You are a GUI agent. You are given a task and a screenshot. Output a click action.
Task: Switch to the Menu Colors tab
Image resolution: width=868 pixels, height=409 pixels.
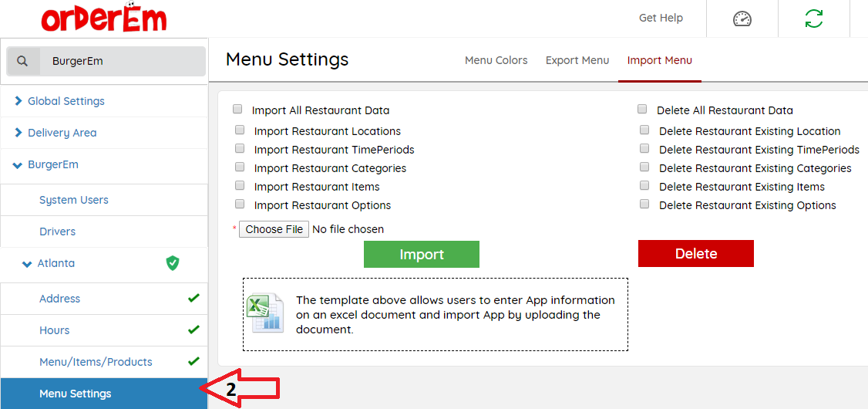click(496, 60)
